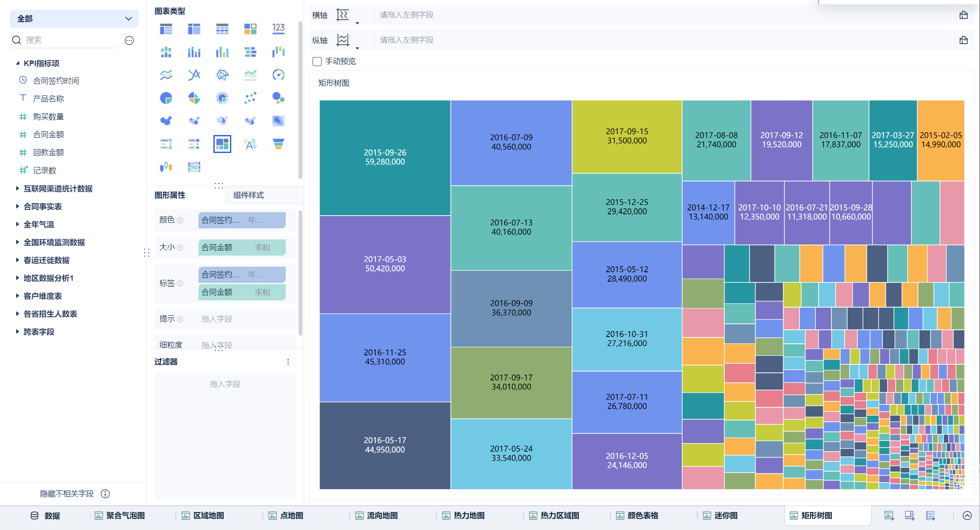The image size is (980, 530).
Task: Select the treemap chart type icon
Action: [222, 144]
